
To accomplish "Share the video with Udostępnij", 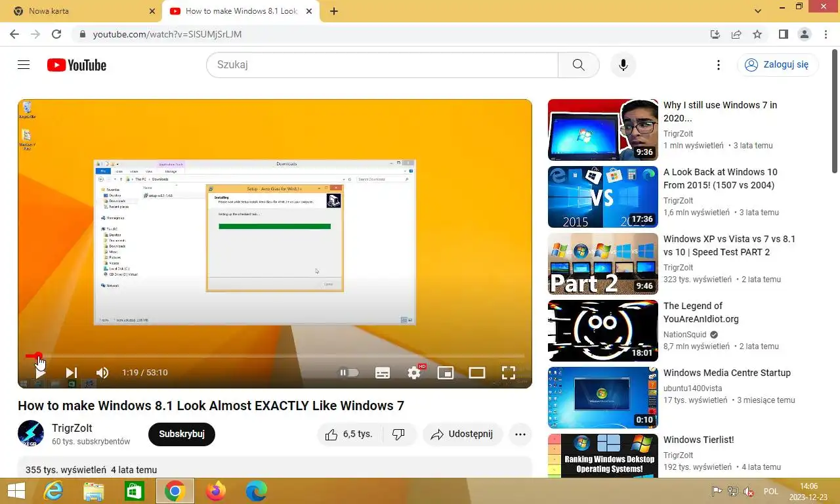I will point(463,434).
